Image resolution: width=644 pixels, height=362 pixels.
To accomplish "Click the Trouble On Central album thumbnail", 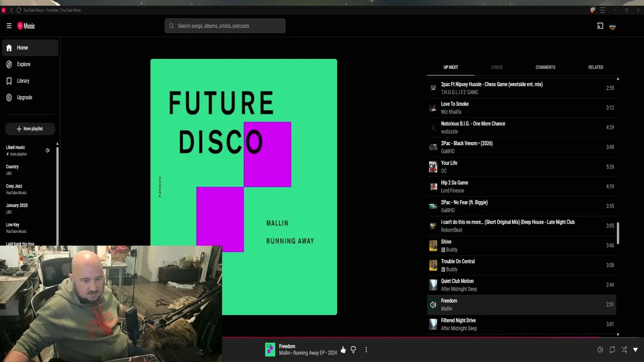I will click(433, 265).
